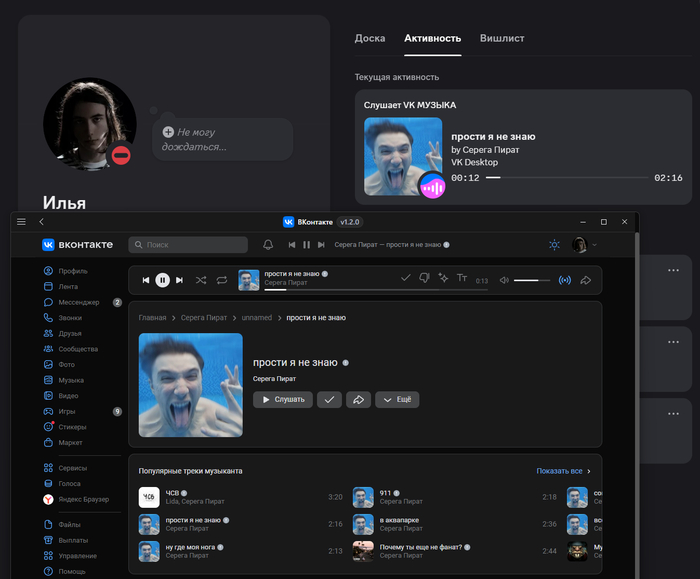The height and width of the screenshot is (579, 700).
Task: Click the Управление sidebar icon
Action: [48, 556]
